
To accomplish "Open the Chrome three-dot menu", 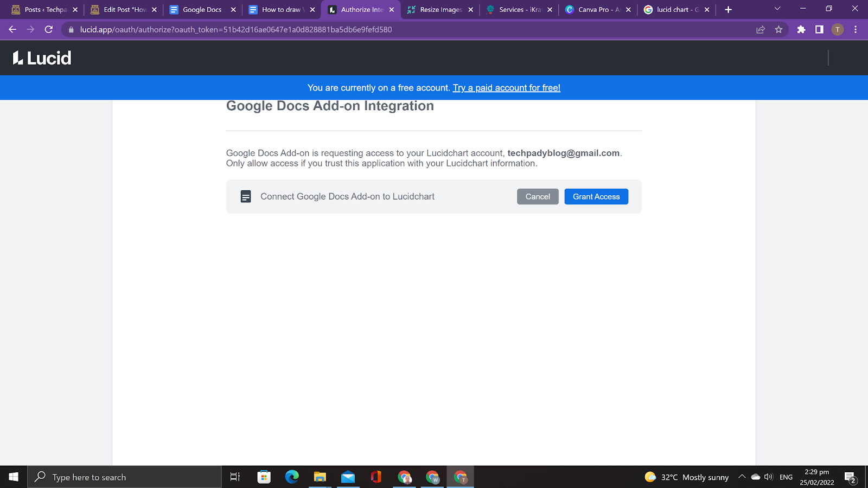I will [x=856, y=29].
